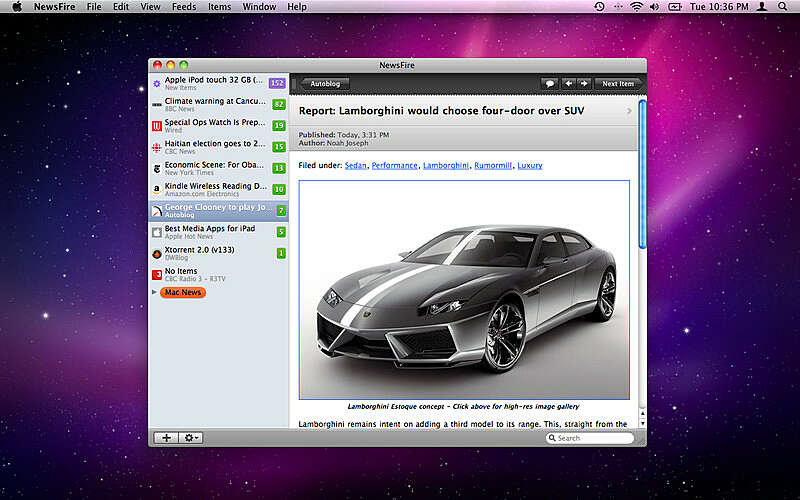This screenshot has width=800, height=500.
Task: Select the BBC News feed icon
Action: point(157,105)
